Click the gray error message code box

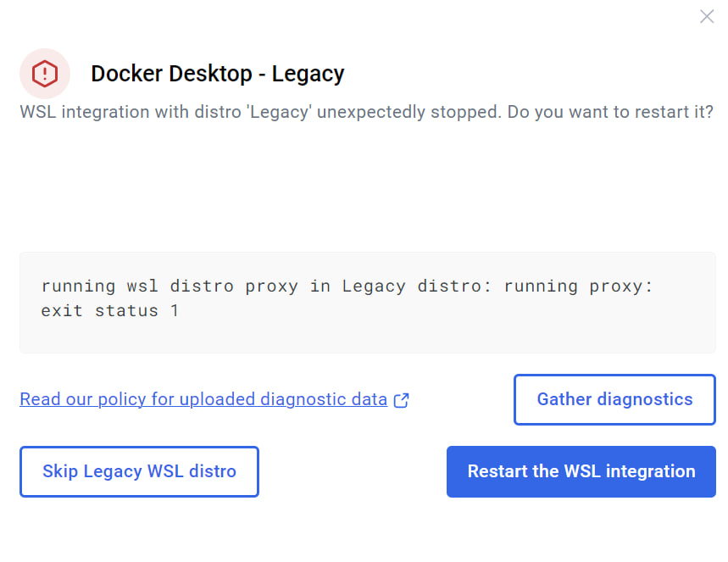click(367, 303)
